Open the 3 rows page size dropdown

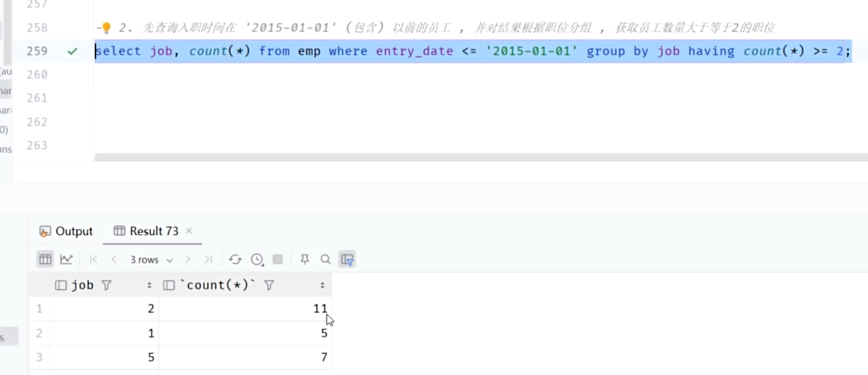tap(151, 260)
